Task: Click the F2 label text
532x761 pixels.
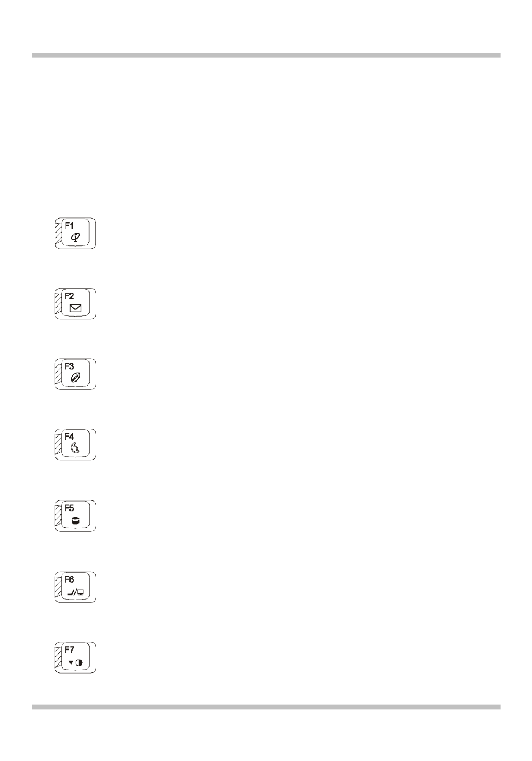Action: coord(69,295)
